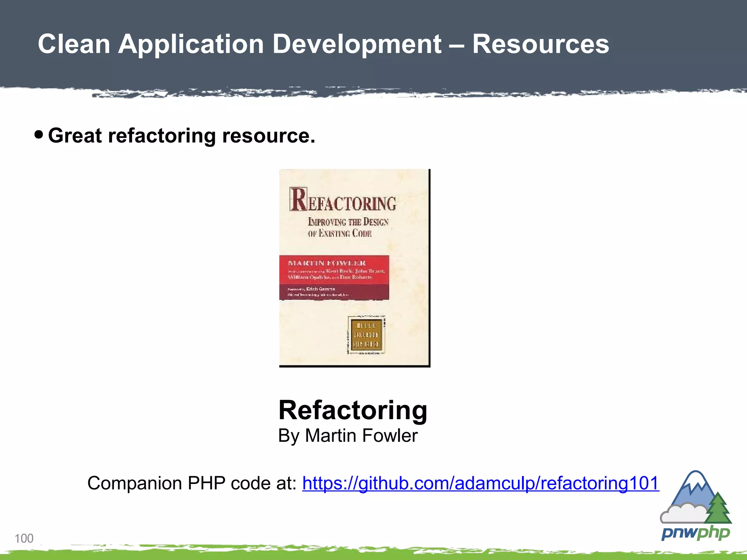Click the Refactoring book cover image
This screenshot has width=747, height=560.
click(x=355, y=268)
